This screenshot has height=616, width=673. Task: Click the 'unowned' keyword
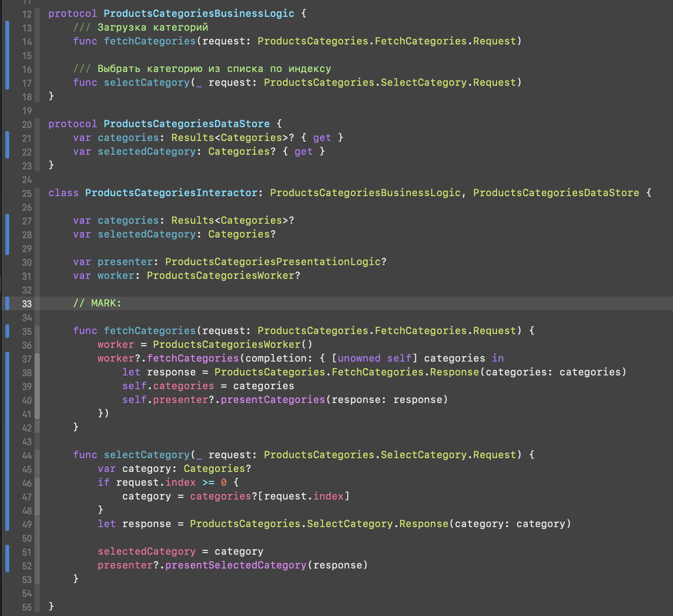click(359, 358)
